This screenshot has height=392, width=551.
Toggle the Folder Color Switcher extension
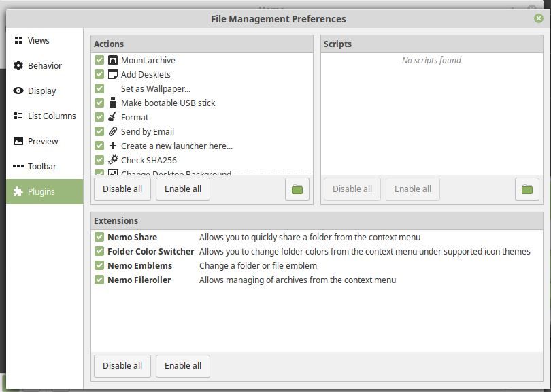(x=99, y=251)
